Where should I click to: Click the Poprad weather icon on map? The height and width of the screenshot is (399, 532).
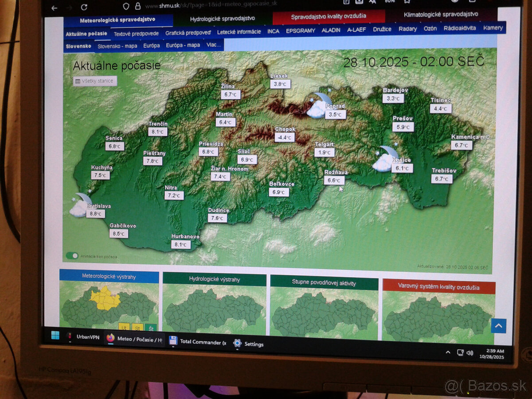point(318,106)
